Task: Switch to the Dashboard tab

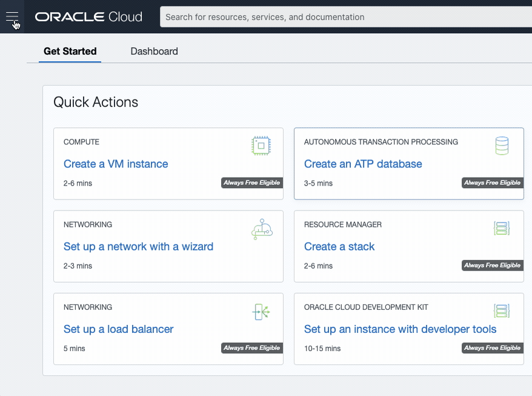Action: (x=154, y=52)
